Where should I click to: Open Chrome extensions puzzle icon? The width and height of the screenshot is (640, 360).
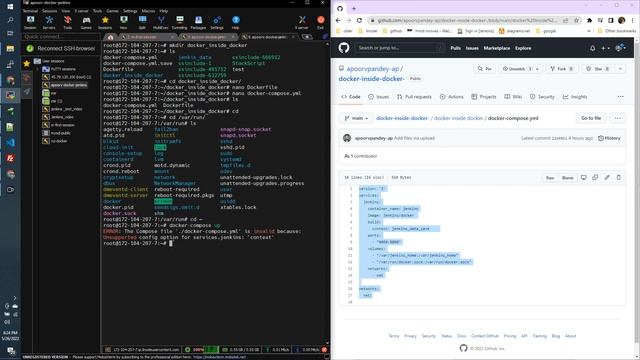pyautogui.click(x=589, y=20)
